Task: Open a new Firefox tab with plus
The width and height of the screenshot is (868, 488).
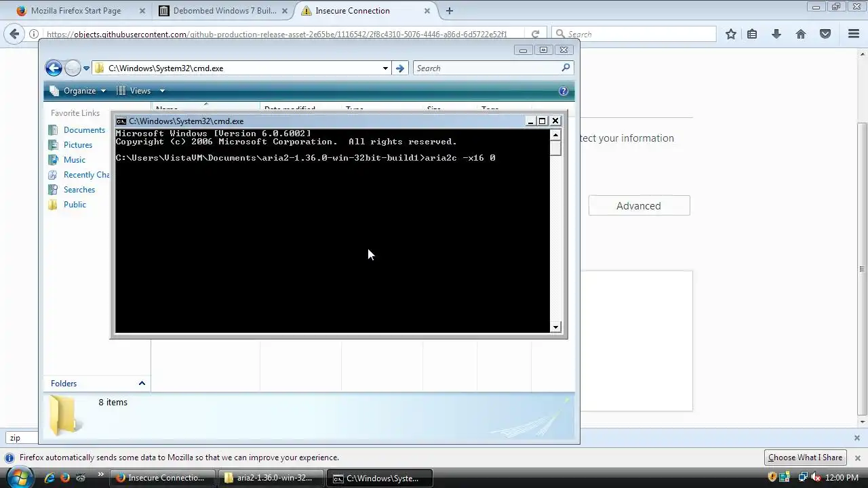Action: tap(449, 11)
